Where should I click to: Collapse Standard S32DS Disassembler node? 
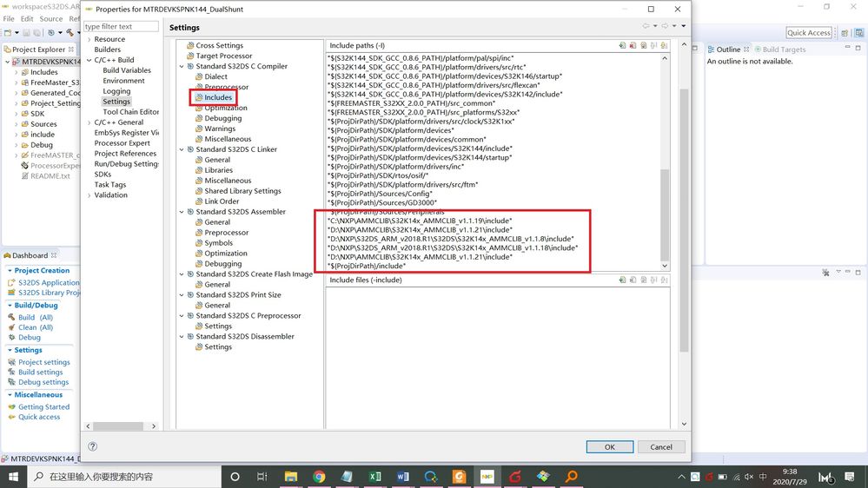point(182,336)
